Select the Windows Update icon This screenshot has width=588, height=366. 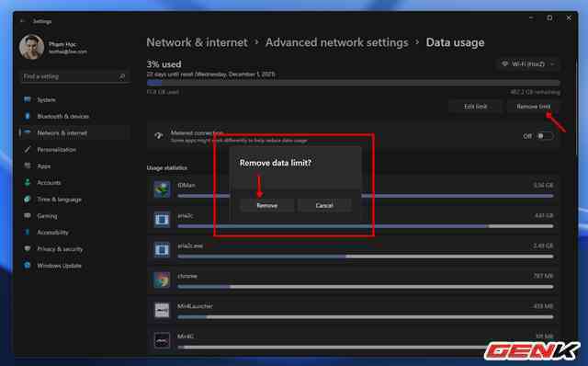coord(28,266)
